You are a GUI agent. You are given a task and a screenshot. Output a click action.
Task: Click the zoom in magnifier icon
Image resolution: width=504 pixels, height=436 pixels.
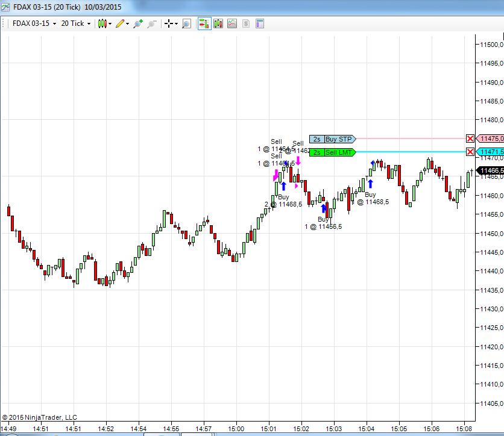138,23
